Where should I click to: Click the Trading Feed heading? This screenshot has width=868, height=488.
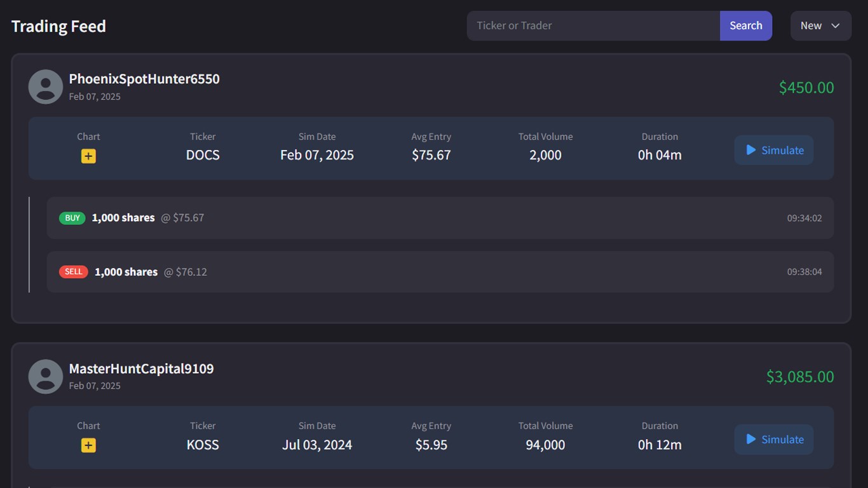[x=58, y=26]
